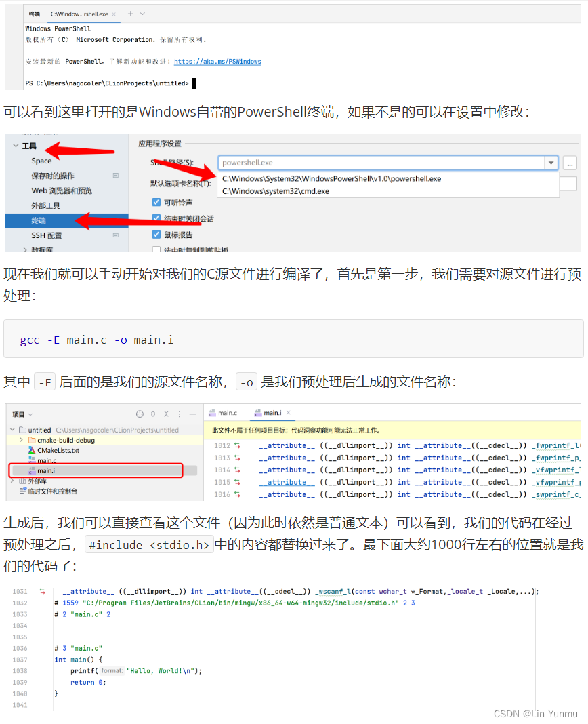Collapse the untitled project root
The width and height of the screenshot is (588, 724).
[12, 430]
